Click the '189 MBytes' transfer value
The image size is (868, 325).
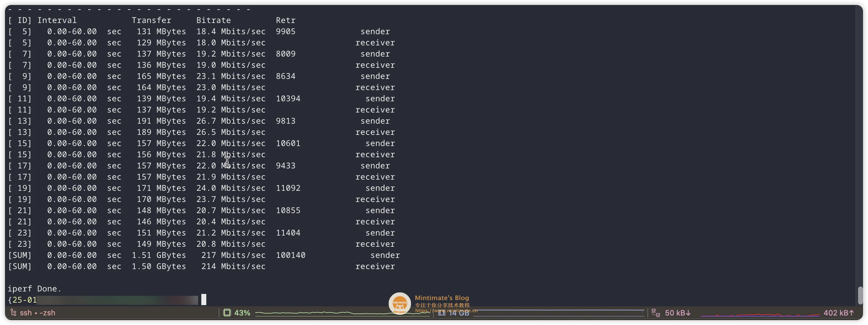[x=161, y=132]
